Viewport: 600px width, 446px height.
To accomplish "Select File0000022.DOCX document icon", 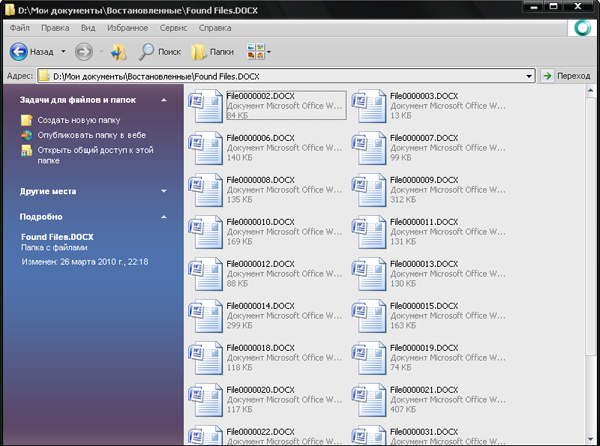I will 206,435.
